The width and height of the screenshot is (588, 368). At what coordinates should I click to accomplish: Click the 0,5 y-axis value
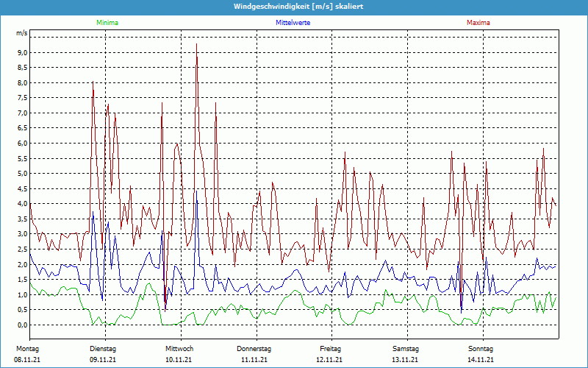point(23,310)
